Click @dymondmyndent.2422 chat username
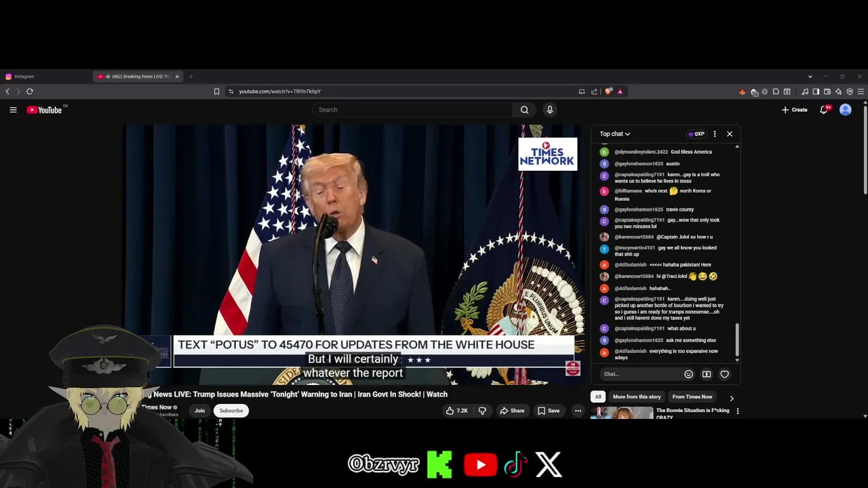 641,152
